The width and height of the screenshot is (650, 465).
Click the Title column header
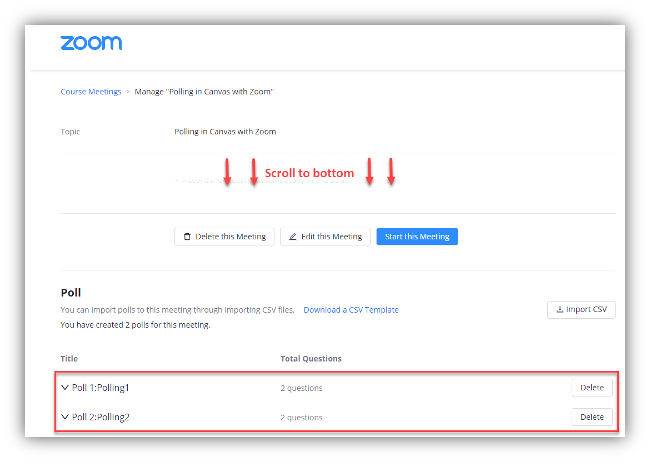(x=69, y=358)
